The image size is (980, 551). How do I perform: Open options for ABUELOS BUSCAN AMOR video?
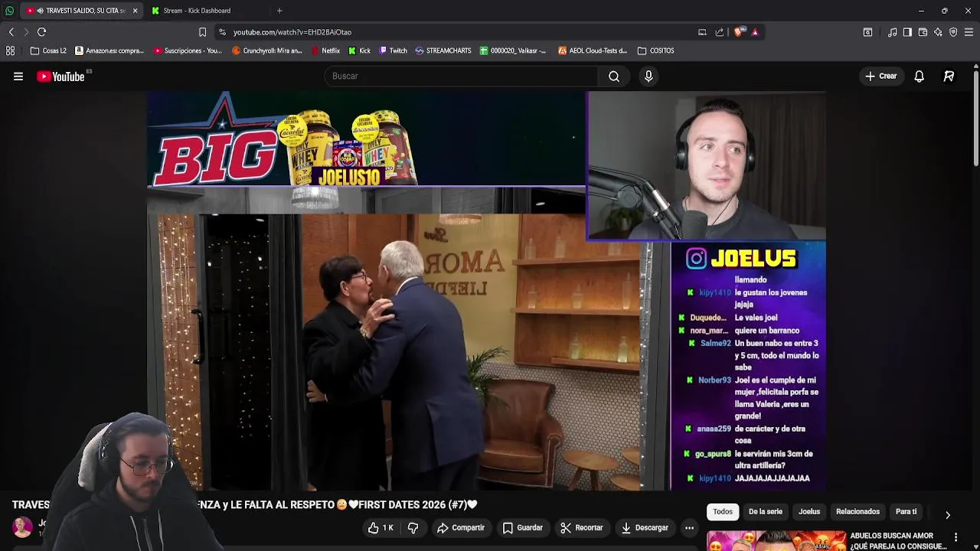[x=955, y=537]
